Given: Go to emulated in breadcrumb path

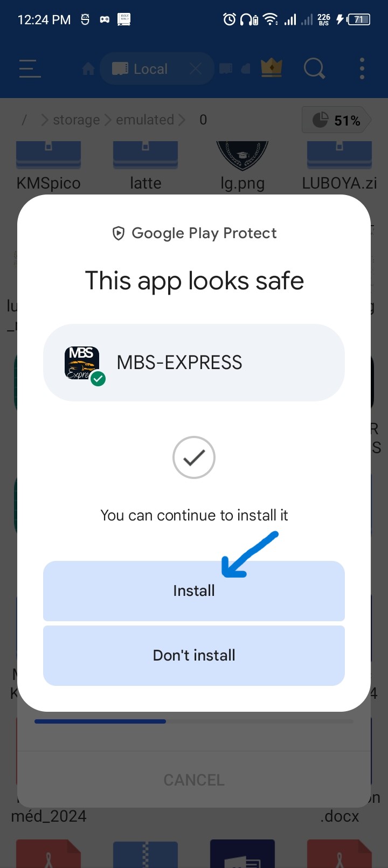Looking at the screenshot, I should [145, 120].
